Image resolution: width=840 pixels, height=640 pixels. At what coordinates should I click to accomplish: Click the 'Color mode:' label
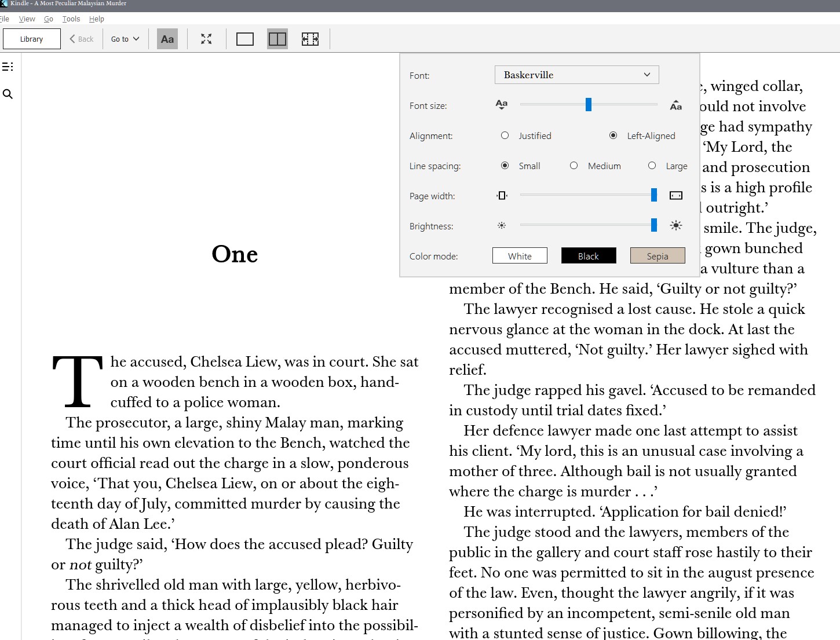(433, 256)
